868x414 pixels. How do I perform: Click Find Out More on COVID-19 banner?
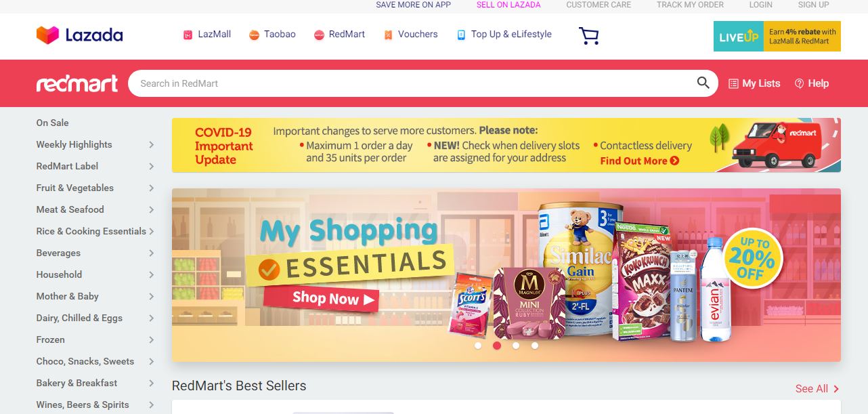[640, 161]
